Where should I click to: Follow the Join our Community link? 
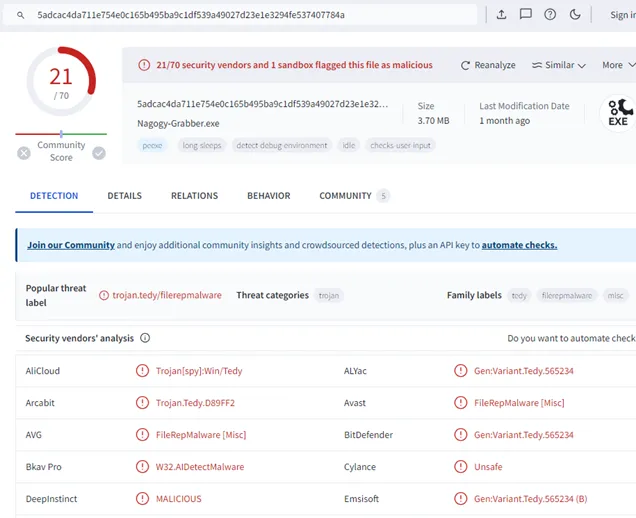[x=71, y=245]
